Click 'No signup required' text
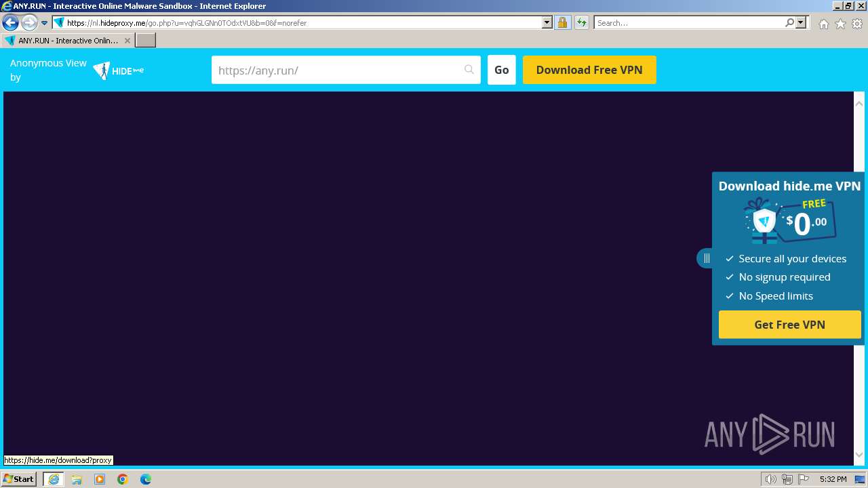868x488 pixels. pos(785,277)
